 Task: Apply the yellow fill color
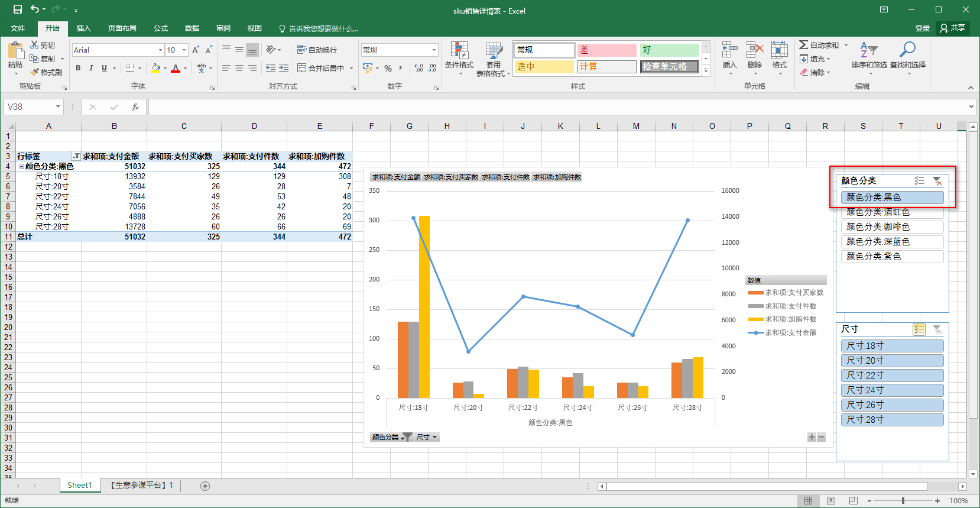pyautogui.click(x=155, y=69)
